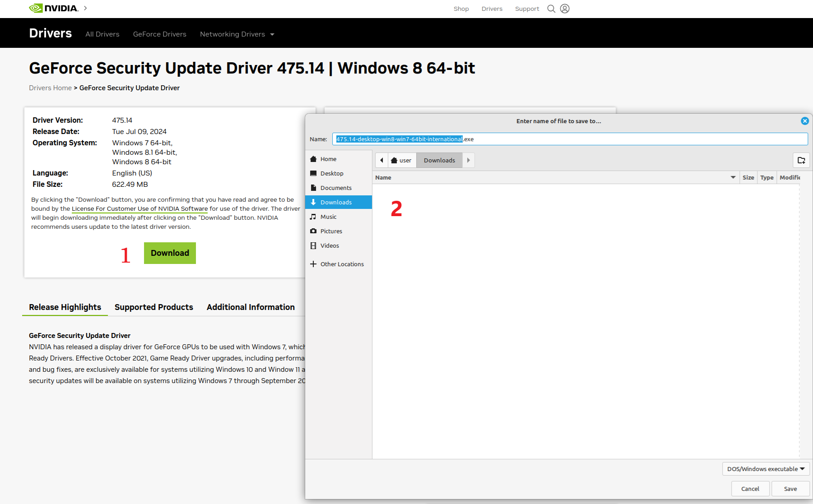Screen dimensions: 813x504
Task: Switch to Release Highlights tab
Action: click(65, 307)
